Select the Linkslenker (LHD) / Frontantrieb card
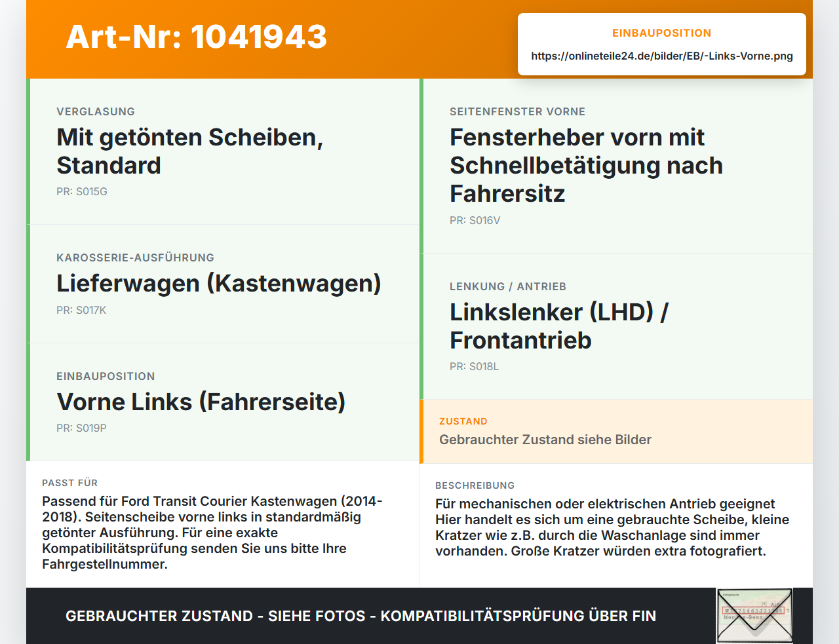Image resolution: width=839 pixels, height=644 pixels. click(x=616, y=326)
